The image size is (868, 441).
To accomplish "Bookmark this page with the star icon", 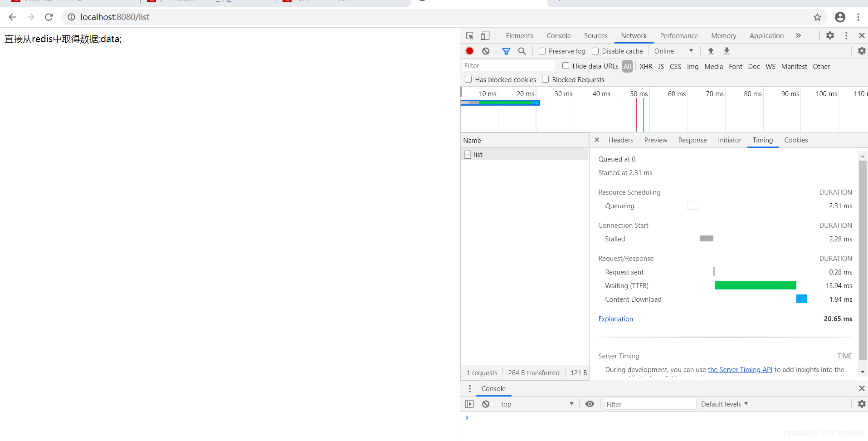I will tap(817, 17).
